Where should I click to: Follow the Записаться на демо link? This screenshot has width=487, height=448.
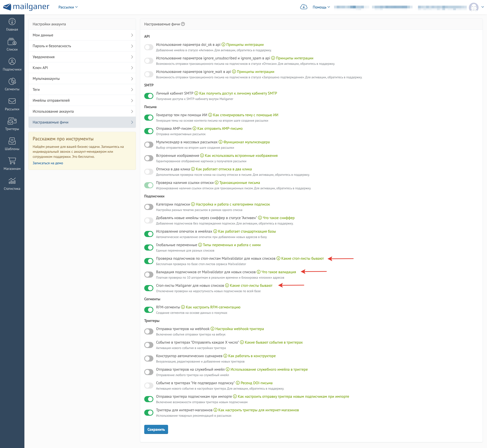coord(48,163)
